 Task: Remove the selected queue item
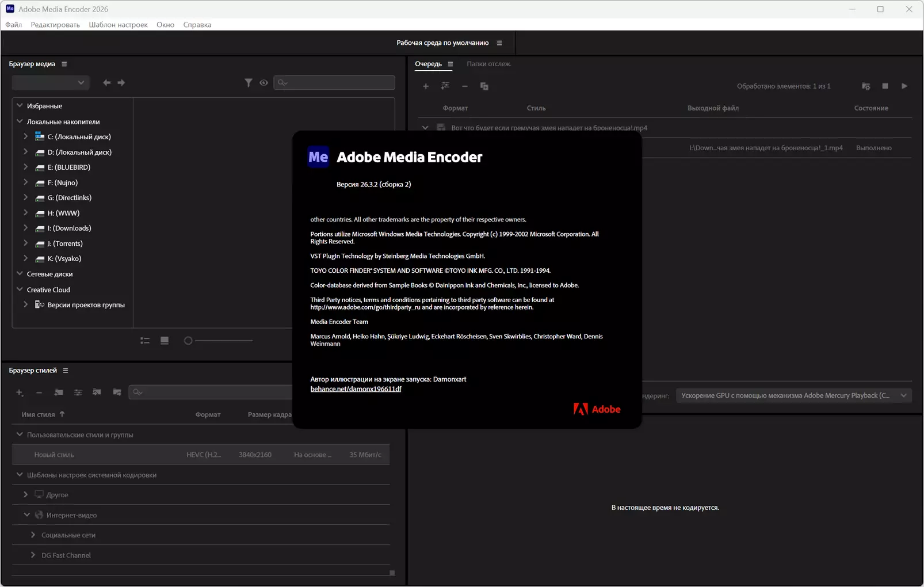pos(465,86)
